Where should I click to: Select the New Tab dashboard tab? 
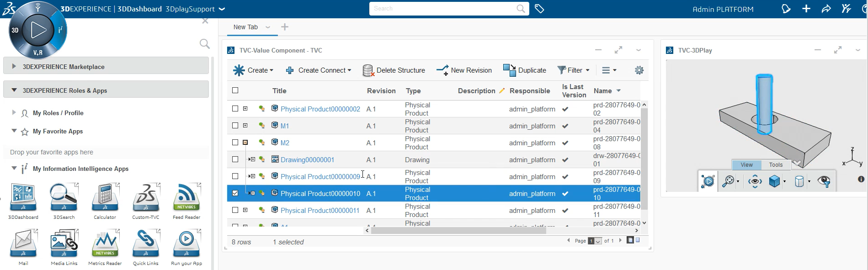[x=245, y=27]
